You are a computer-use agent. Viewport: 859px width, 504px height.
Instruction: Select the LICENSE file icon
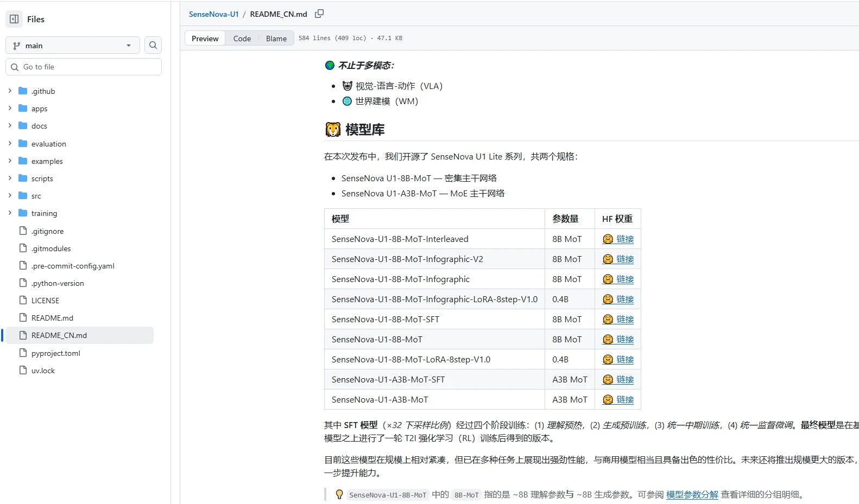point(23,300)
